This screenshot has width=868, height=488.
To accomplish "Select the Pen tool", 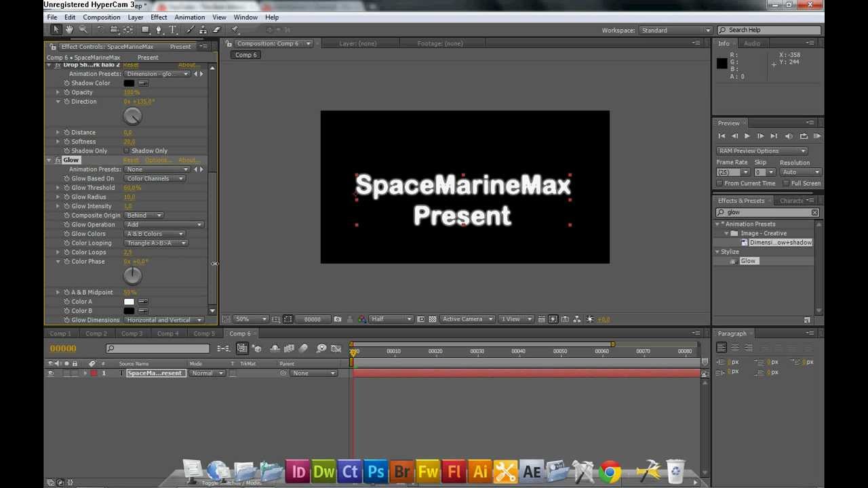I will click(159, 30).
